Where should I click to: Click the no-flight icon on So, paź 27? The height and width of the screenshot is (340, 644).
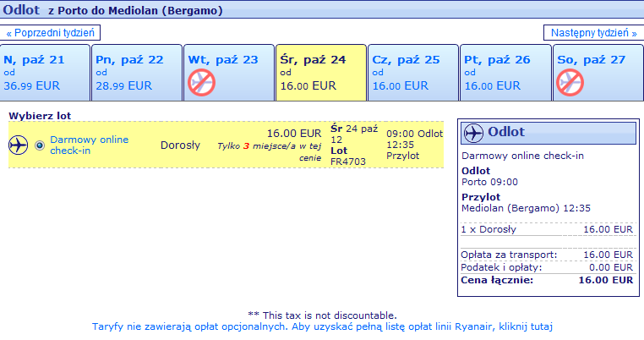[570, 83]
